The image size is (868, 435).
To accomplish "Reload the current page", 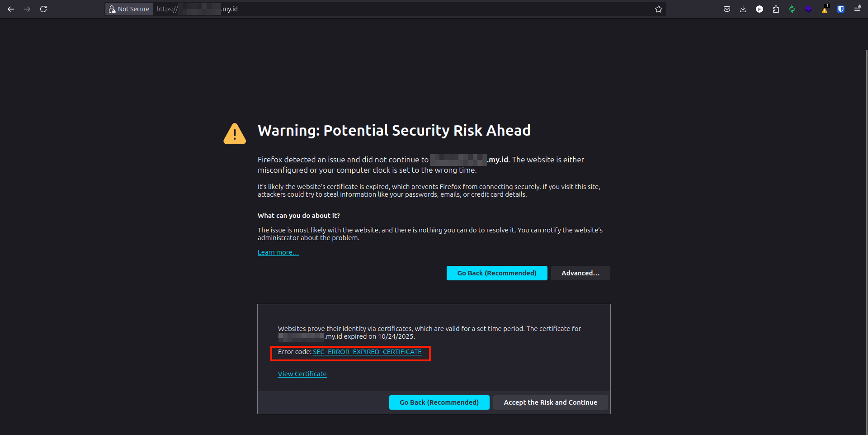I will pos(43,9).
